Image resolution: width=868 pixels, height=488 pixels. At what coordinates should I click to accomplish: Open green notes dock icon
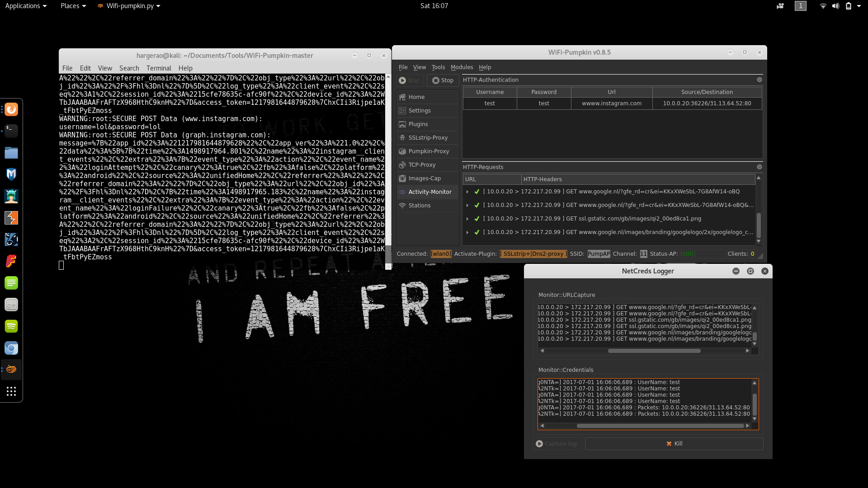click(11, 283)
